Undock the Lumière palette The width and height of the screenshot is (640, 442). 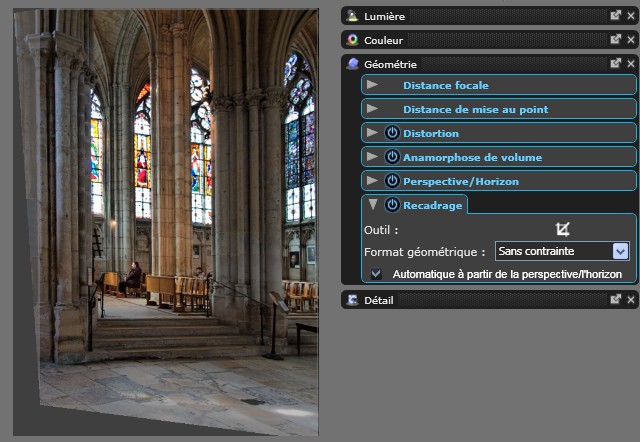(616, 16)
